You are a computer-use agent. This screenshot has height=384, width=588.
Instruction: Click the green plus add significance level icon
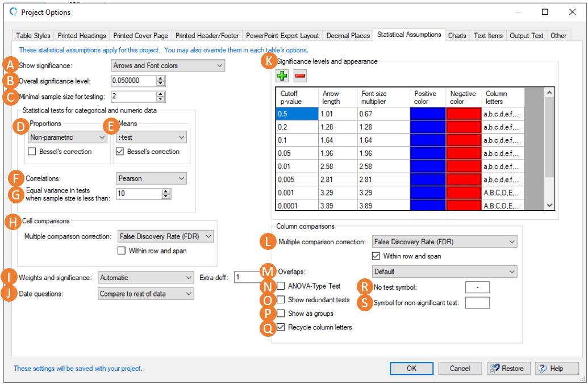pyautogui.click(x=282, y=76)
